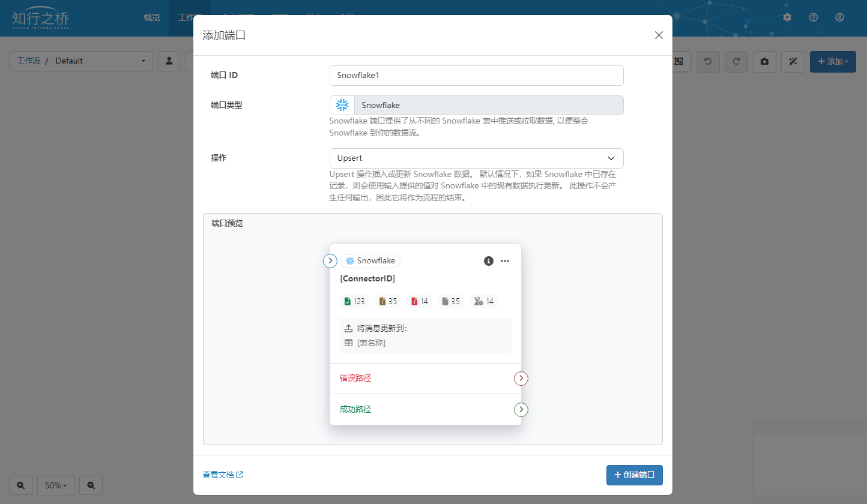The image size is (867, 504).
Task: Click the 端口 ID input field
Action: pos(476,76)
